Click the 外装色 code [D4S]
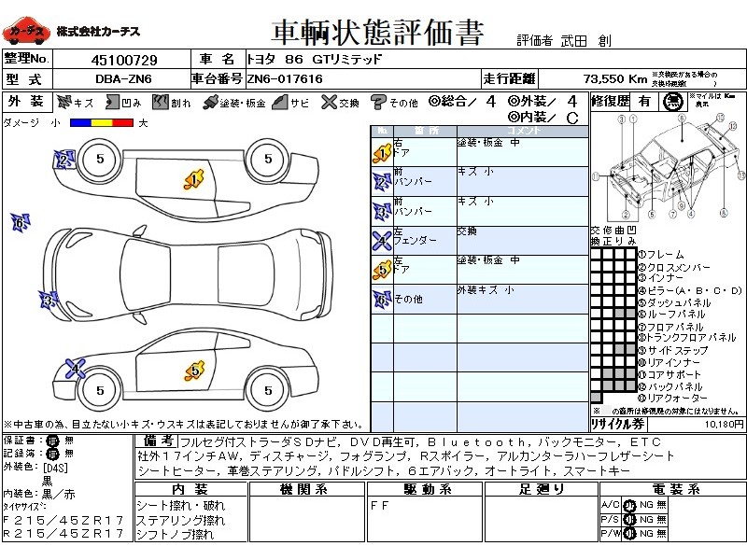The width and height of the screenshot is (747, 560). point(56,469)
